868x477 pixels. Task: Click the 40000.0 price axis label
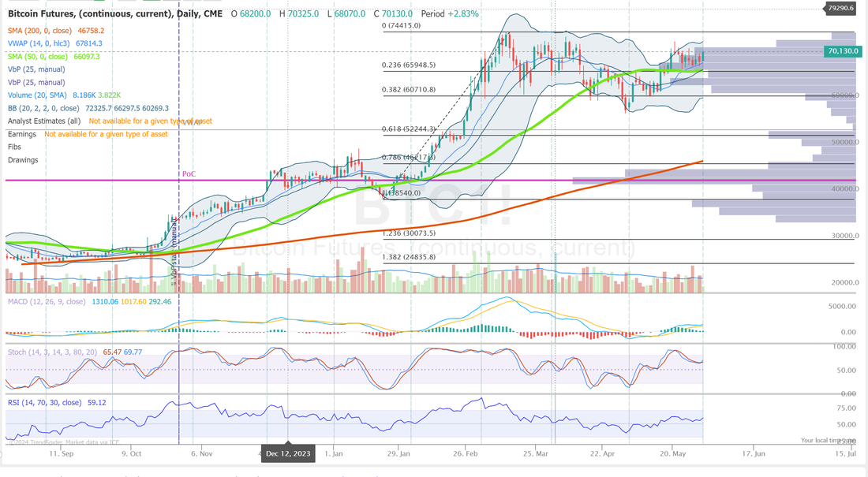(x=845, y=188)
